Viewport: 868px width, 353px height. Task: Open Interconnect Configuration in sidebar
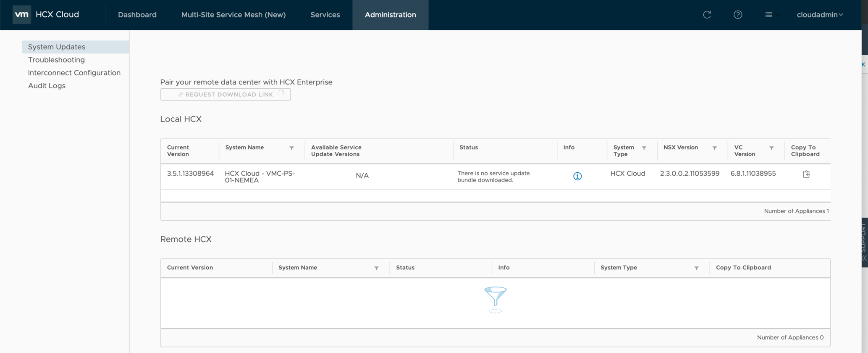coord(74,73)
